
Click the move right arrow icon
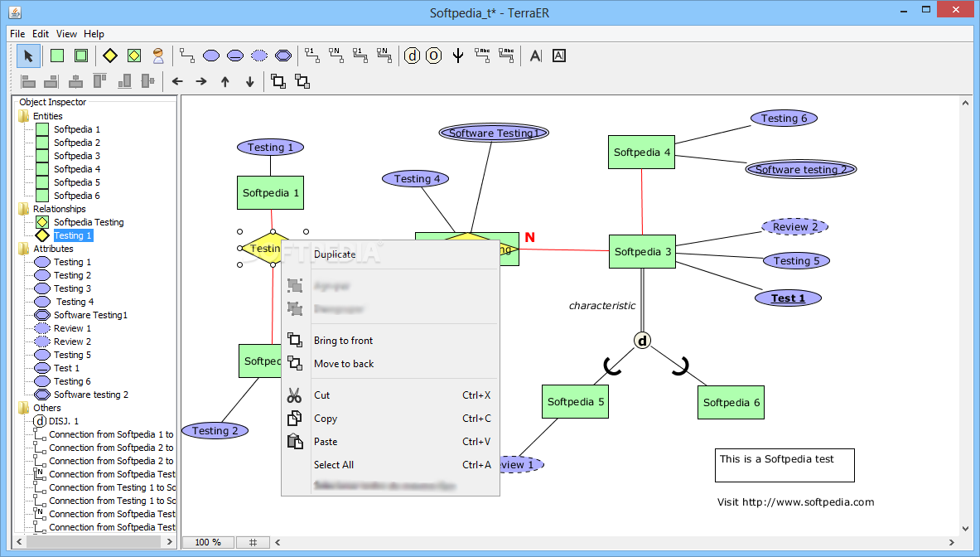(x=201, y=81)
